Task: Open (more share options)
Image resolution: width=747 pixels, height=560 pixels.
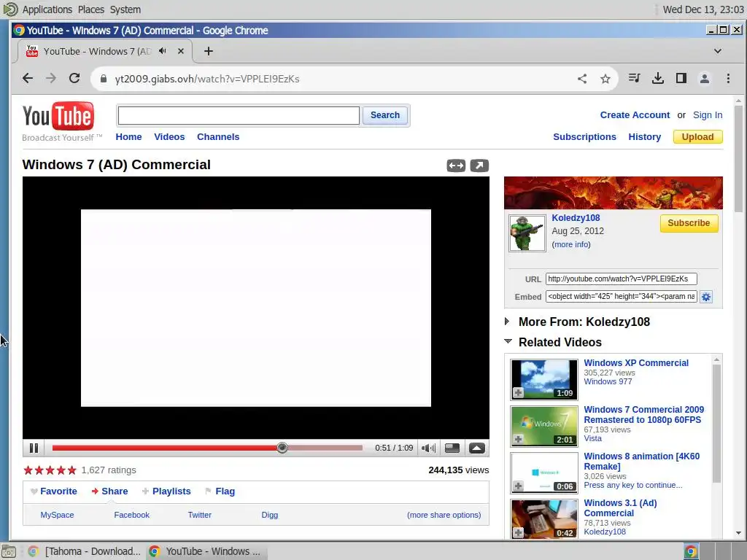Action: point(444,515)
